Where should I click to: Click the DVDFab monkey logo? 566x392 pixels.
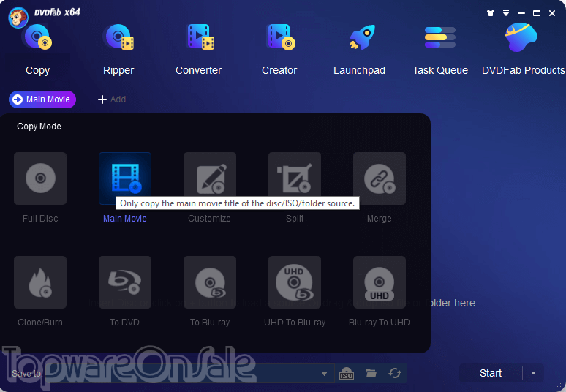18,17
